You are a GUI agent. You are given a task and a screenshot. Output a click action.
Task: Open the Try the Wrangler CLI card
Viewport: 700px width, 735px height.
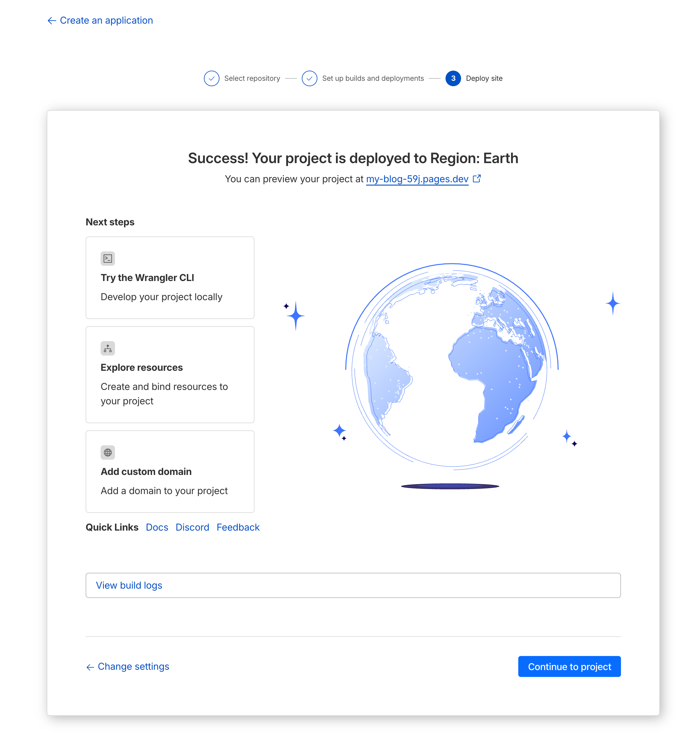(170, 278)
